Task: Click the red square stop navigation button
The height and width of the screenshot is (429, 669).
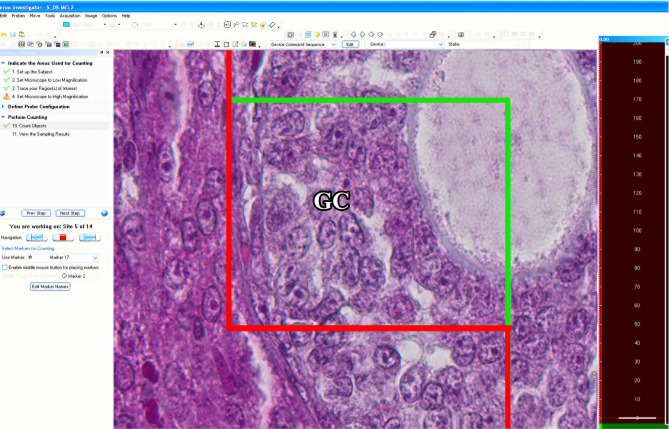Action: (x=63, y=237)
